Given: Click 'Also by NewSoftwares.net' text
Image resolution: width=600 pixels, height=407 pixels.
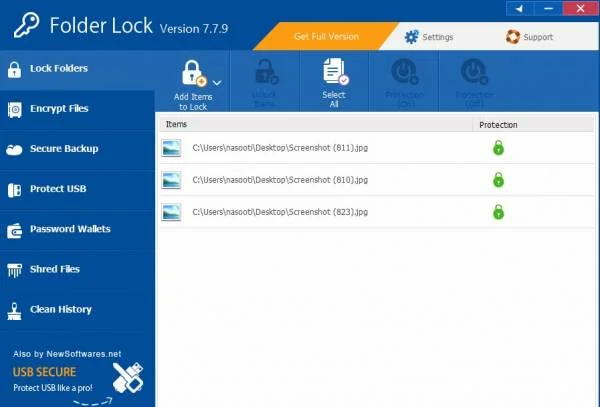Looking at the screenshot, I should (x=67, y=354).
